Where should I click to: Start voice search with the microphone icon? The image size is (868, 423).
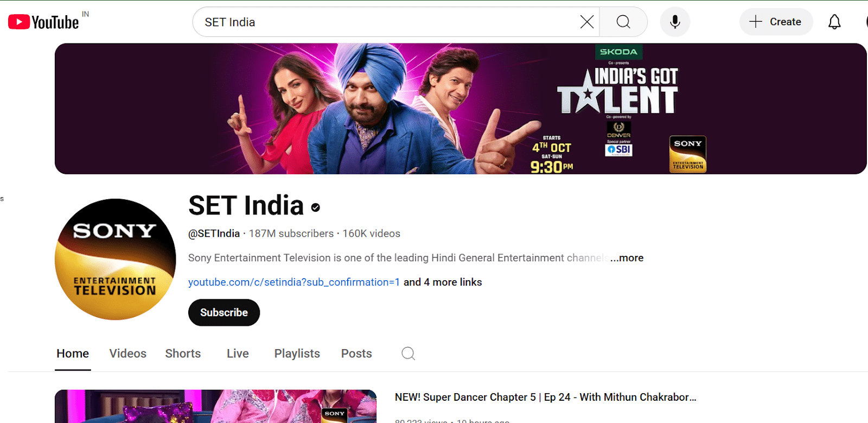pos(675,22)
